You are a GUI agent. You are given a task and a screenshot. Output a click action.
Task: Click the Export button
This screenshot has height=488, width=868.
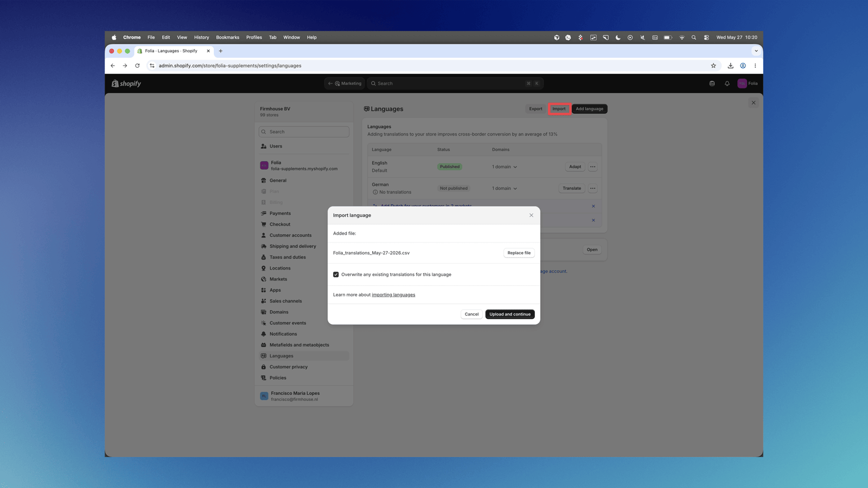point(535,109)
